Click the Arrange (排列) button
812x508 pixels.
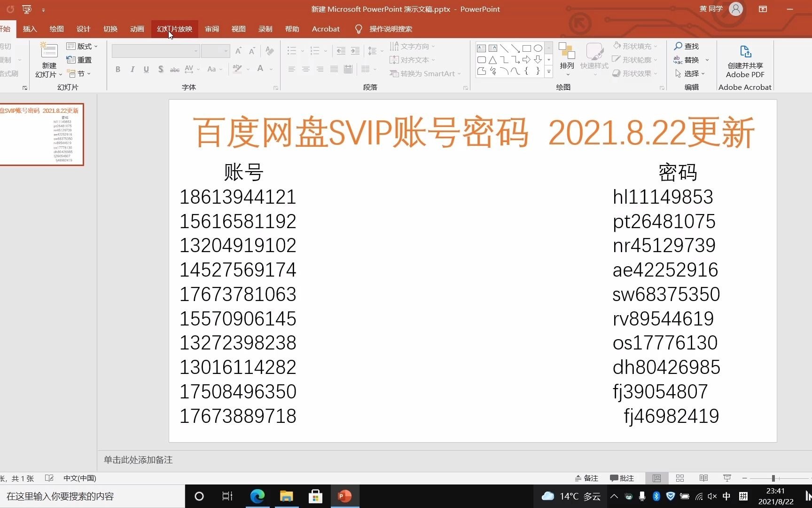coord(567,59)
